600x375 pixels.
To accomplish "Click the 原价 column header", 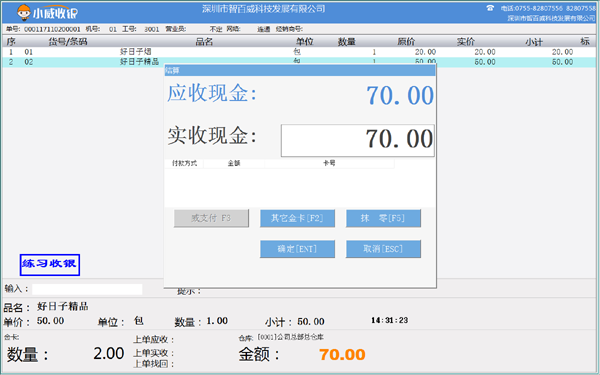I will point(406,42).
